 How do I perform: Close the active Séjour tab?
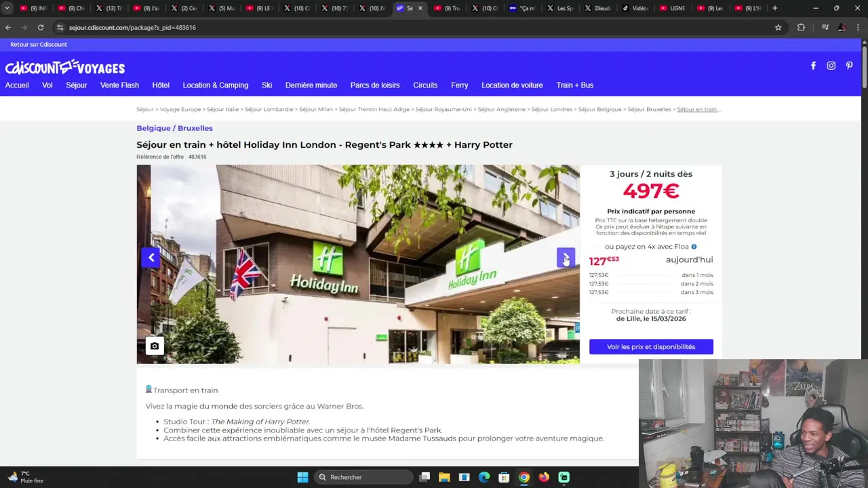pos(420,8)
